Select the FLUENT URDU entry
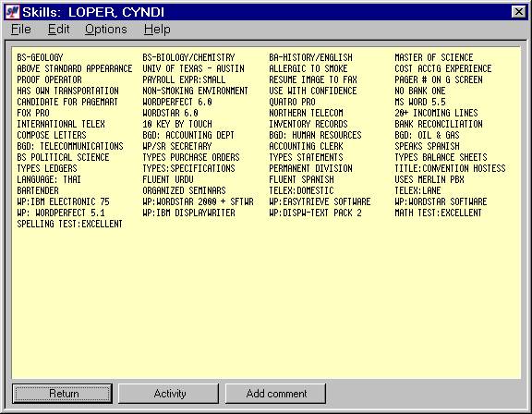This screenshot has height=414, width=532. (x=168, y=179)
